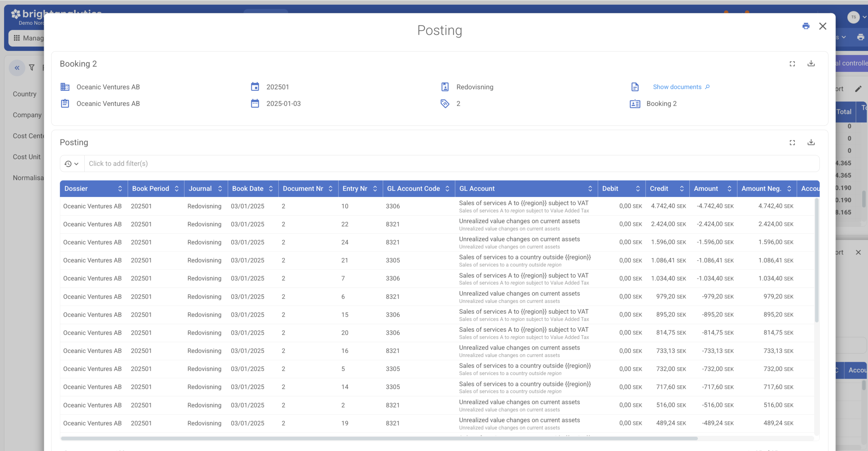Select row with Entry Nr 10

coord(437,207)
